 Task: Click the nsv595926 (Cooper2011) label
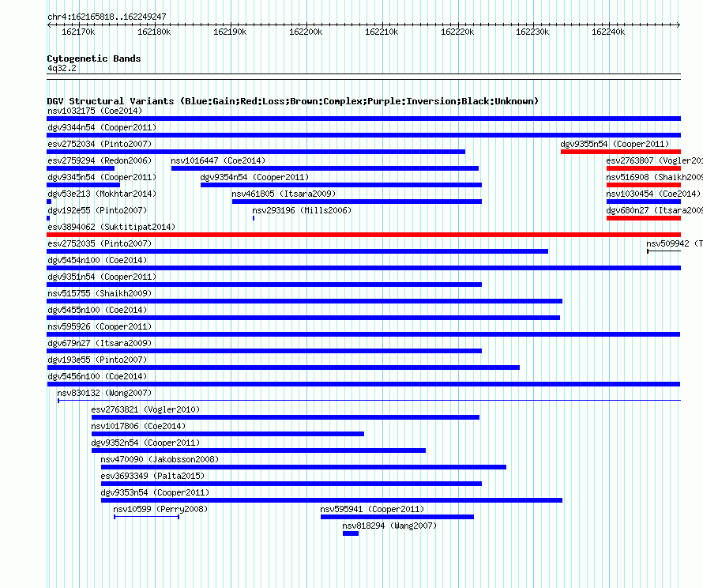coord(100,326)
